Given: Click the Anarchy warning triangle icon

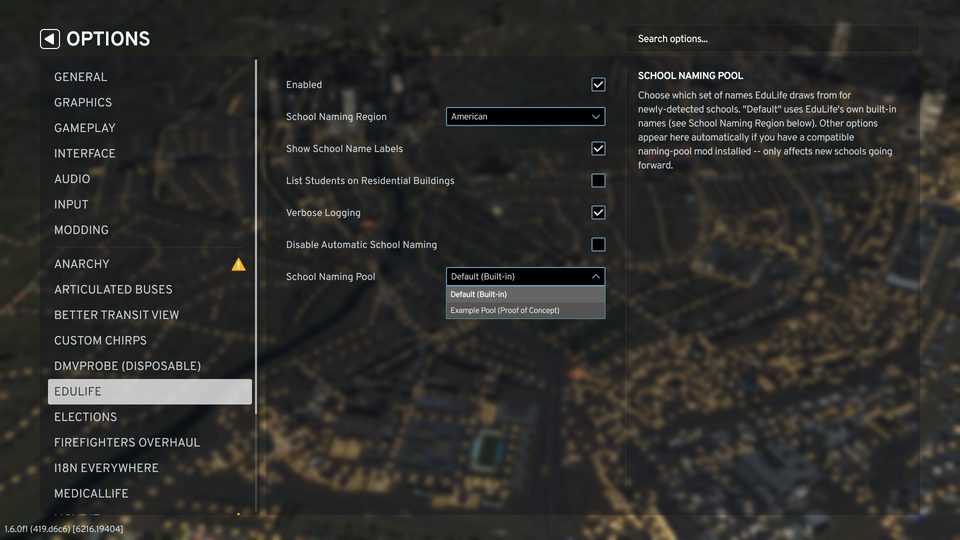Looking at the screenshot, I should pos(238,264).
